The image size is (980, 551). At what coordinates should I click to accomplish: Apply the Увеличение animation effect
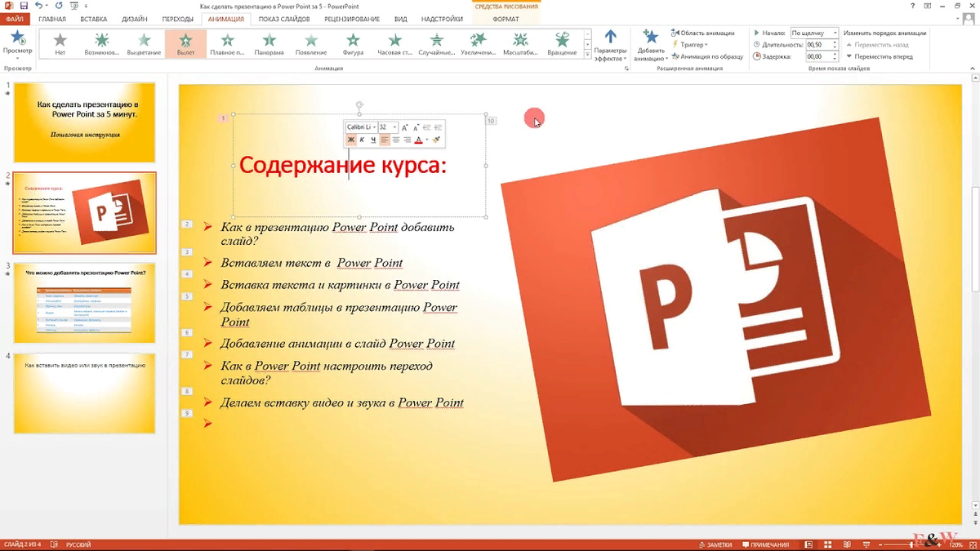click(479, 43)
